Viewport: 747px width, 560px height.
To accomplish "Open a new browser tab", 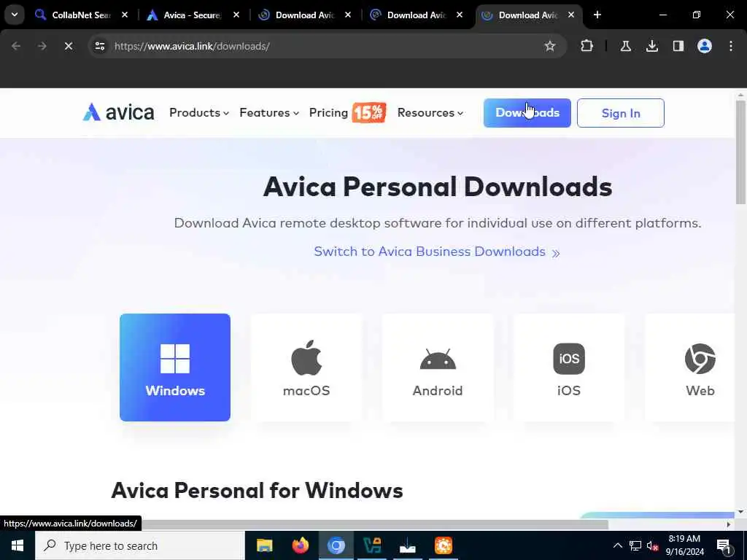I will tap(597, 15).
